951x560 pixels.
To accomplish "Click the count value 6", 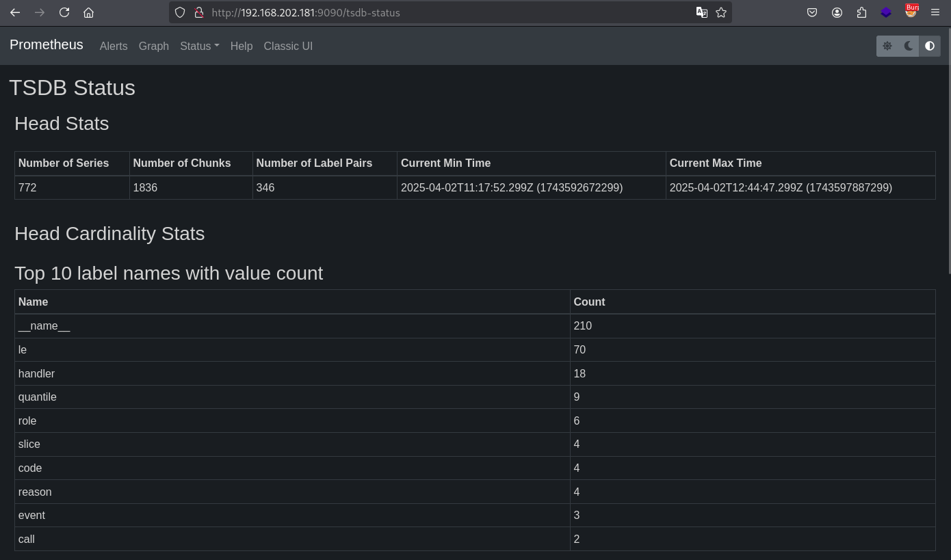I will (x=577, y=421).
